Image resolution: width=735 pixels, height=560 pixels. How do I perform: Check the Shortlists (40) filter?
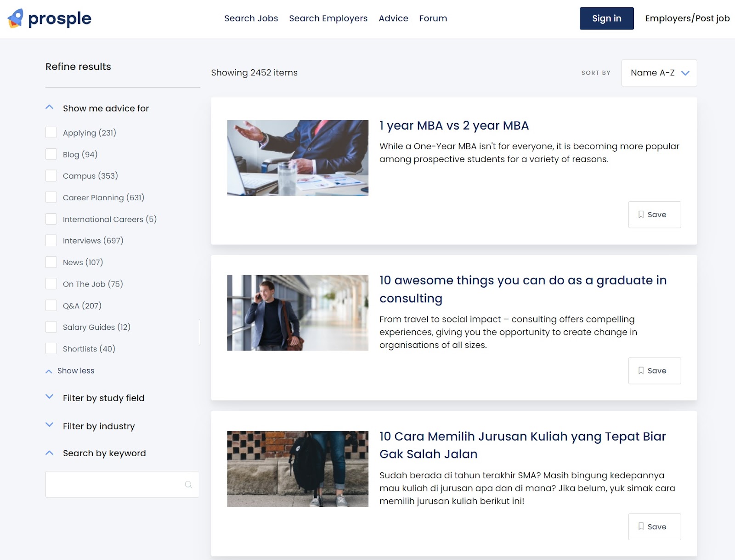(51, 349)
